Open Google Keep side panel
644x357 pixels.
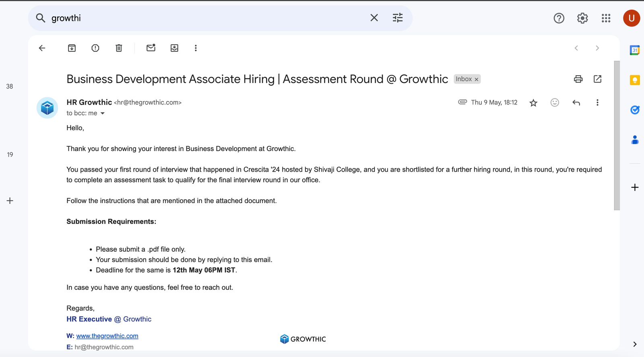tap(635, 80)
